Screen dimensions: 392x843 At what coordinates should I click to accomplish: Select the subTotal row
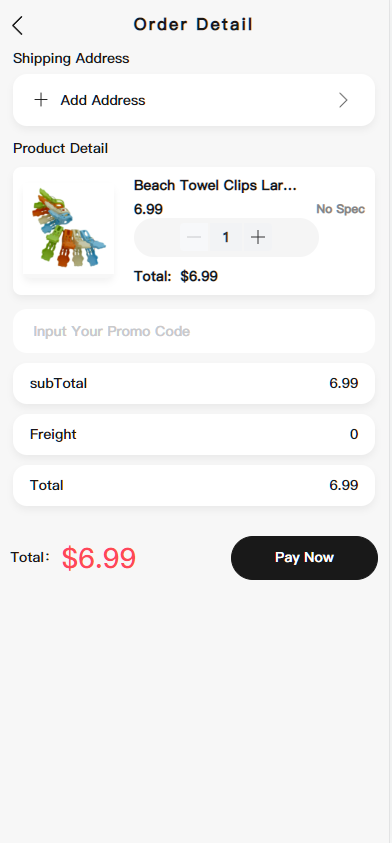pyautogui.click(x=194, y=383)
